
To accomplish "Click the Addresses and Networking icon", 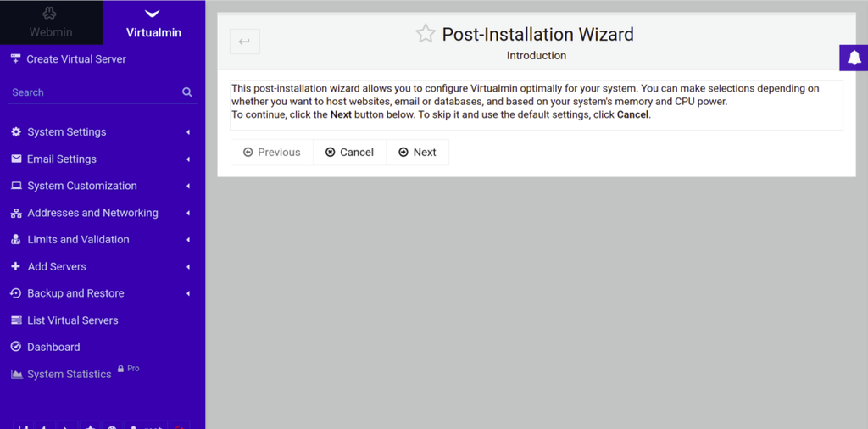I will [x=16, y=213].
